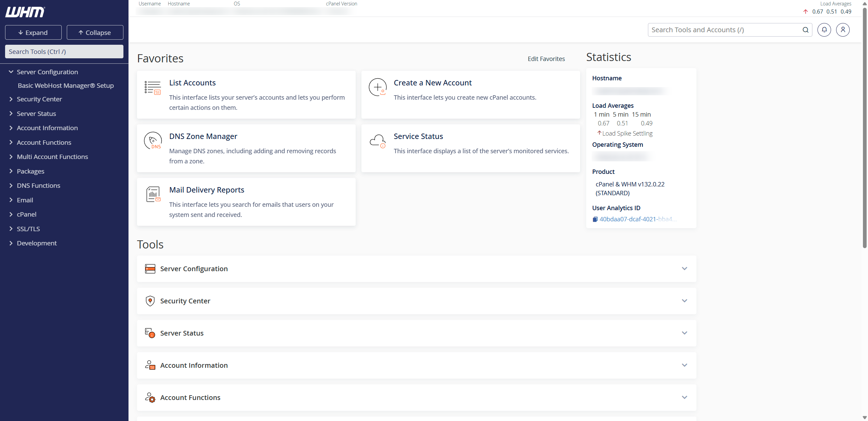This screenshot has height=421, width=868.
Task: Click the Create a New Account icon
Action: pyautogui.click(x=377, y=87)
